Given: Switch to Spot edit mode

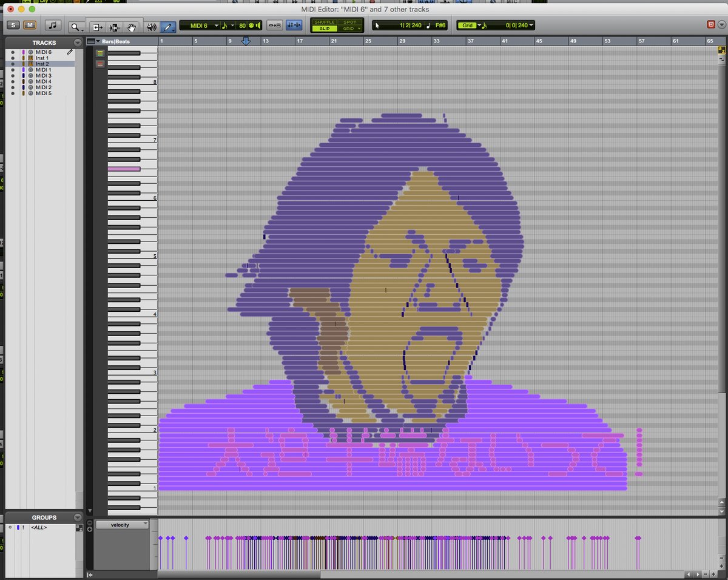Looking at the screenshot, I should coord(350,22).
